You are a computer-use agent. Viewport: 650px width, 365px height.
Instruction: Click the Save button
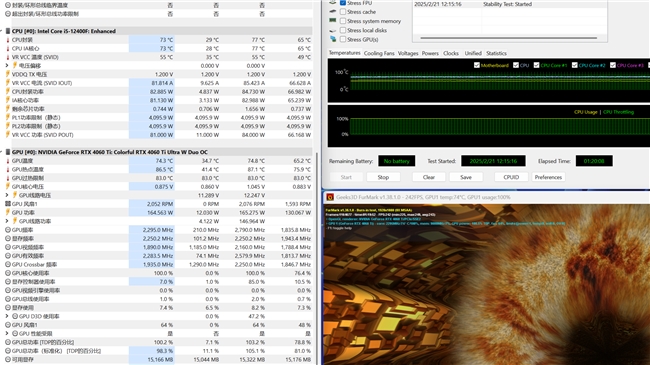[466, 177]
